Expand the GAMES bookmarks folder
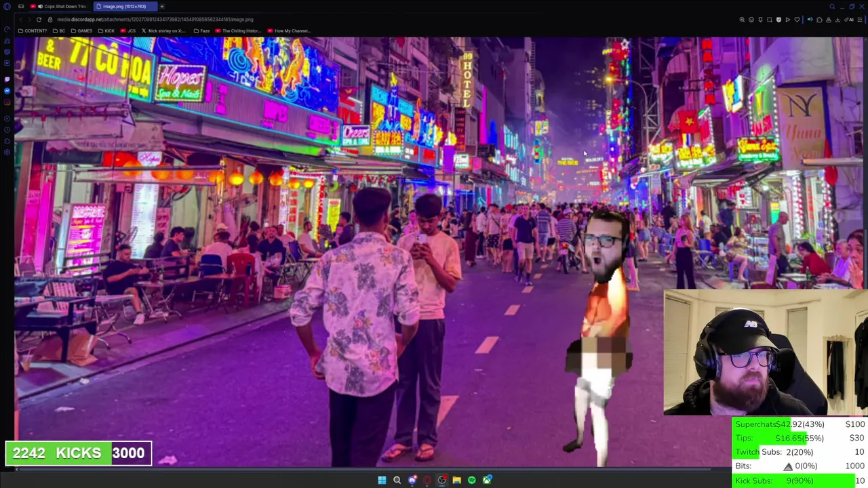Screen dimensions: 868x488 pyautogui.click(x=81, y=30)
